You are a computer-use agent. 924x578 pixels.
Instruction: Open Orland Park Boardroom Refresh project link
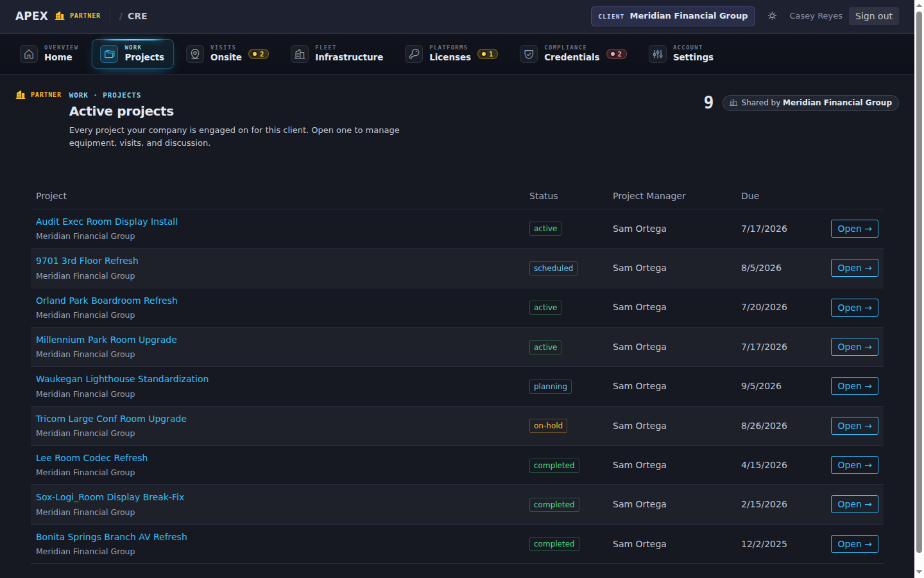(107, 301)
